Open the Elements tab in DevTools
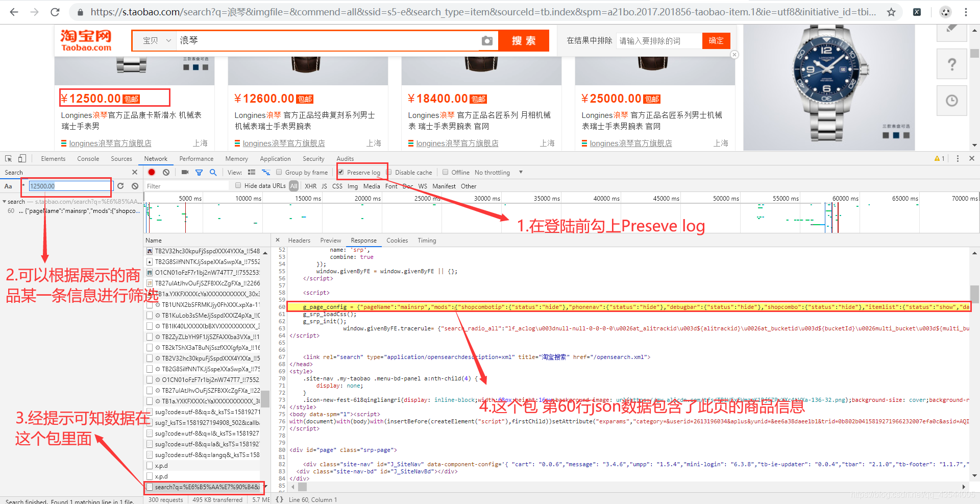Screen dimensions: 980x504 point(53,159)
